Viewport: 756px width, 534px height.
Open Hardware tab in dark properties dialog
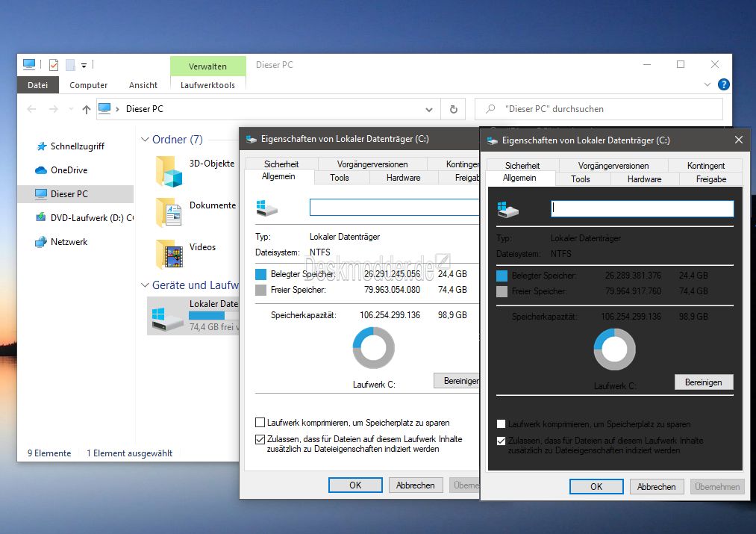point(644,179)
